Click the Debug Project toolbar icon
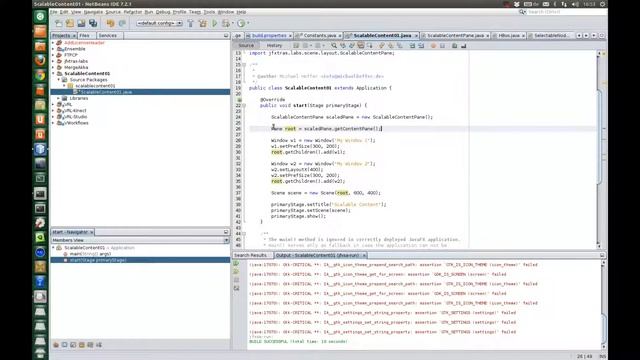640x360 pixels. [225, 23]
